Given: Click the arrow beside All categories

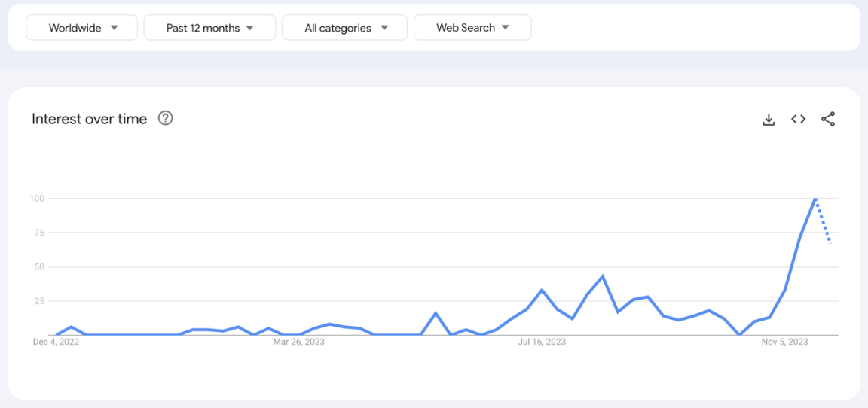Looking at the screenshot, I should [x=384, y=28].
